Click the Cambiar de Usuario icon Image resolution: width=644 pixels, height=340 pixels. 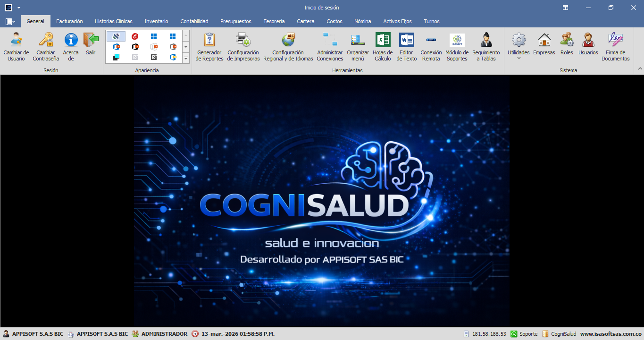(16, 40)
